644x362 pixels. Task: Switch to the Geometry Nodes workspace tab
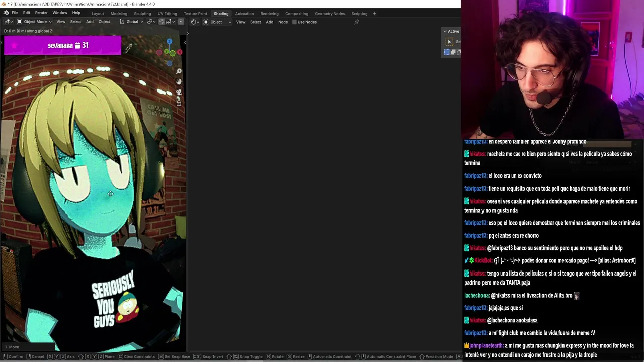[330, 14]
